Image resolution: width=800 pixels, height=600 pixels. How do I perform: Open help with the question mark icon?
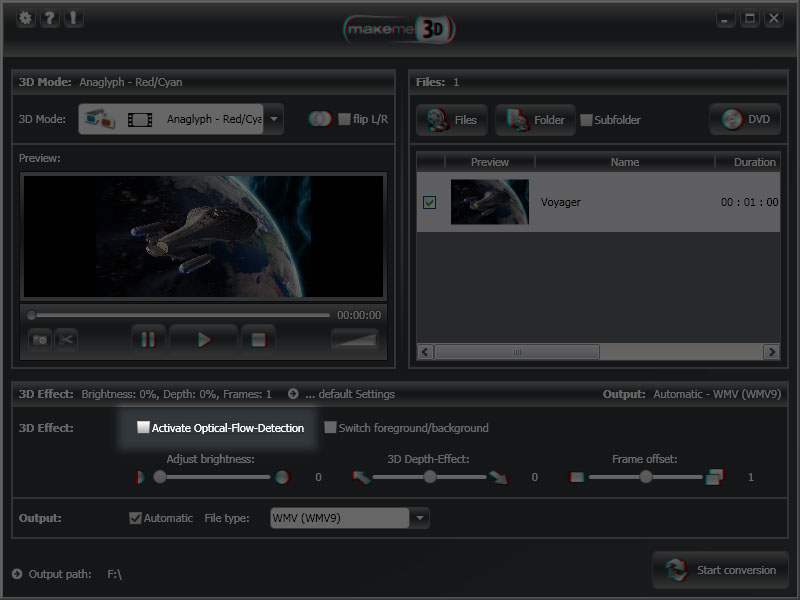(49, 19)
